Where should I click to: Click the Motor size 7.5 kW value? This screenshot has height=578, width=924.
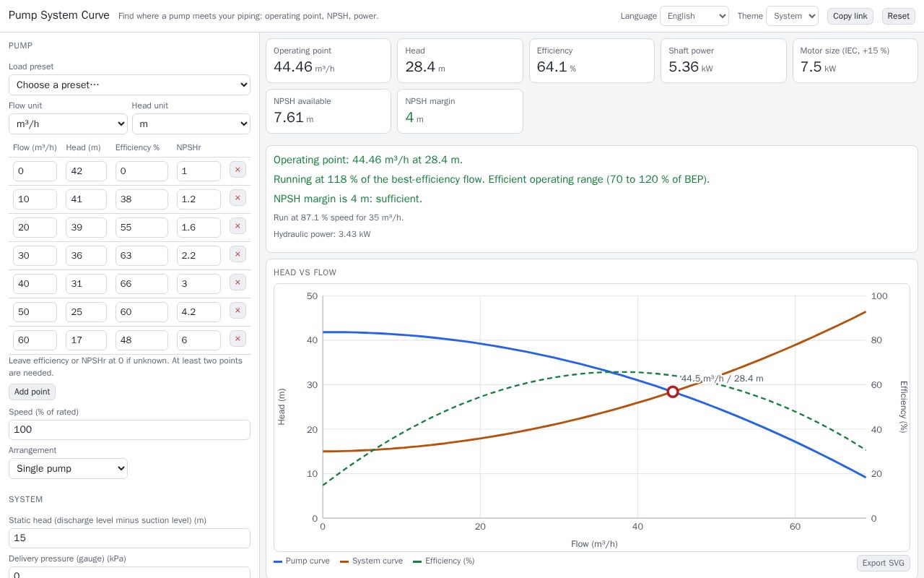point(818,67)
